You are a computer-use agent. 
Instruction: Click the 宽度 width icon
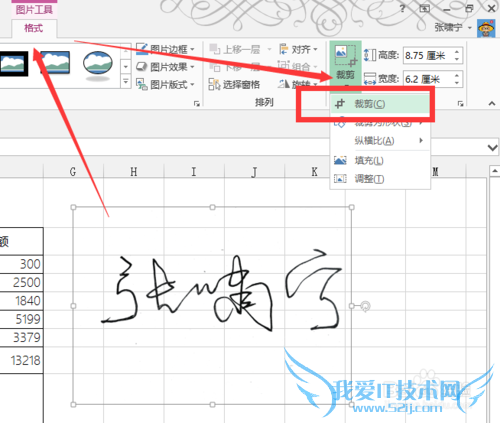(x=370, y=79)
